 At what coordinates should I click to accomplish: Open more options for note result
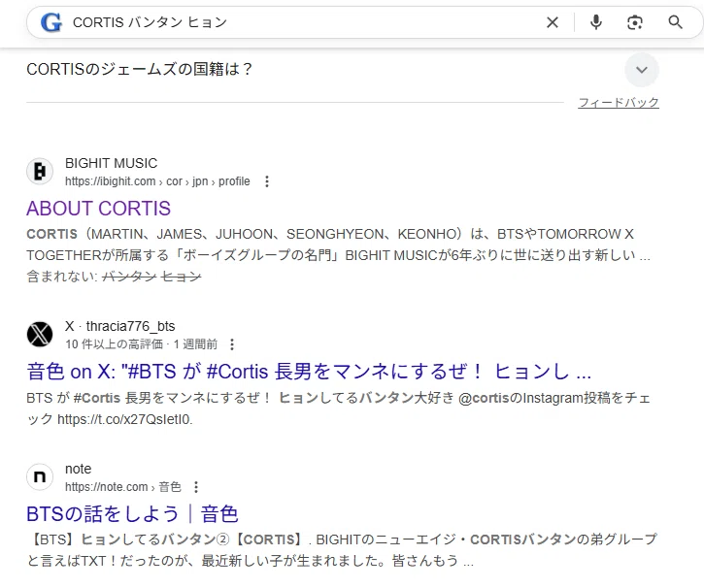(196, 487)
